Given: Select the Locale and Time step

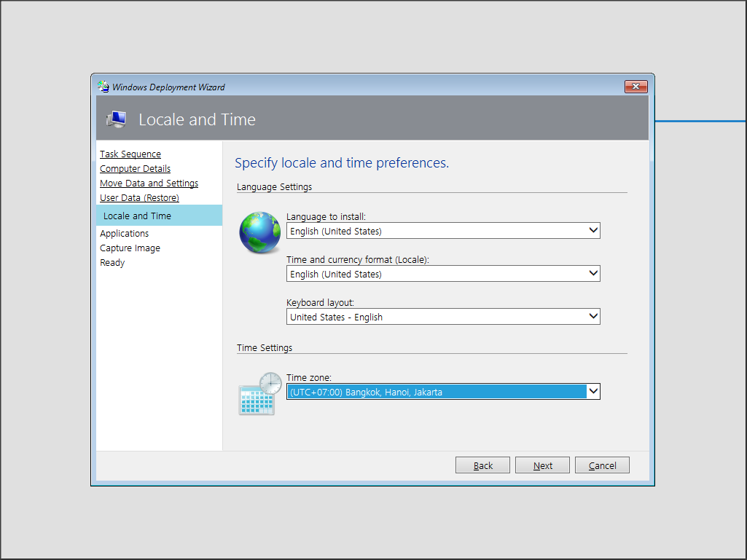Looking at the screenshot, I should (x=137, y=216).
